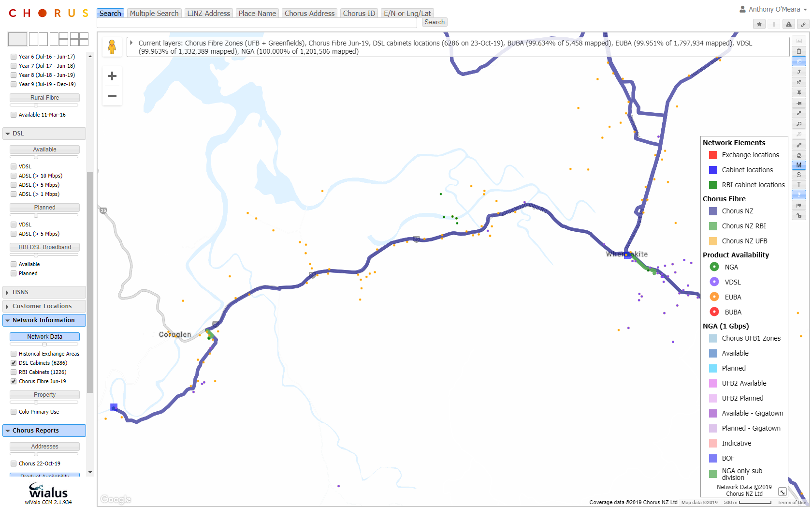Click the Addresses button under Chorus Reports
The image size is (812, 508).
(x=44, y=447)
